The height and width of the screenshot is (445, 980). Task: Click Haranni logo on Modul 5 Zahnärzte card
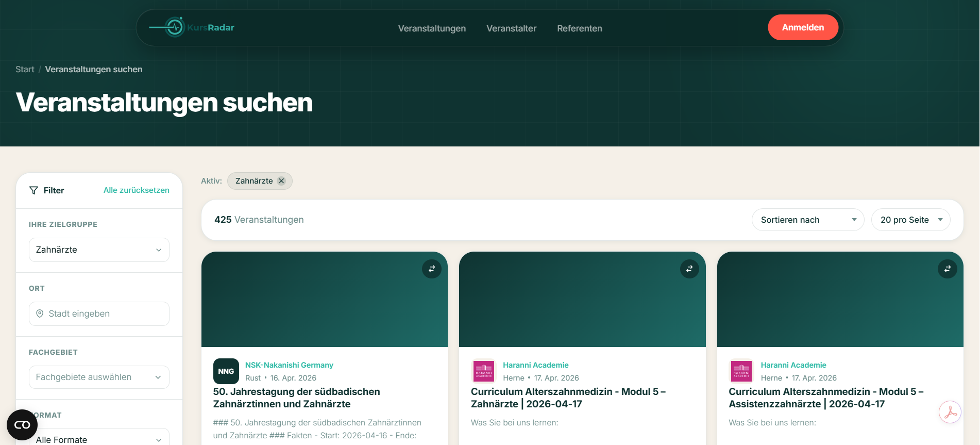[x=484, y=371]
